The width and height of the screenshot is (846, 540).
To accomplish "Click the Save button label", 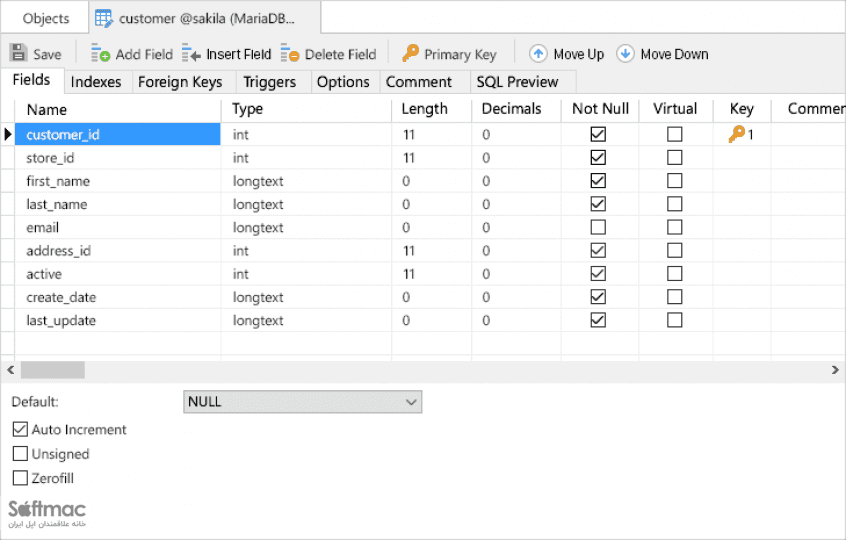I will tap(47, 54).
